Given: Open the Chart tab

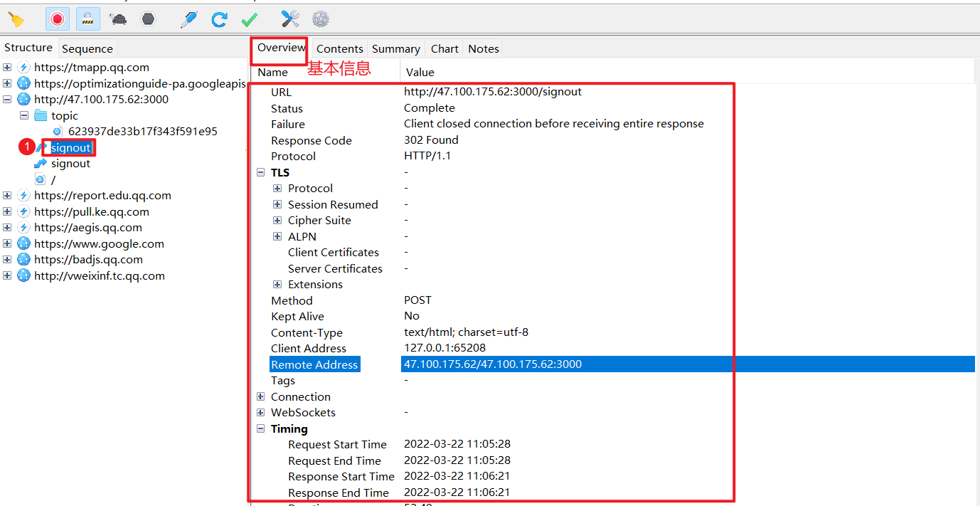Looking at the screenshot, I should pyautogui.click(x=444, y=48).
